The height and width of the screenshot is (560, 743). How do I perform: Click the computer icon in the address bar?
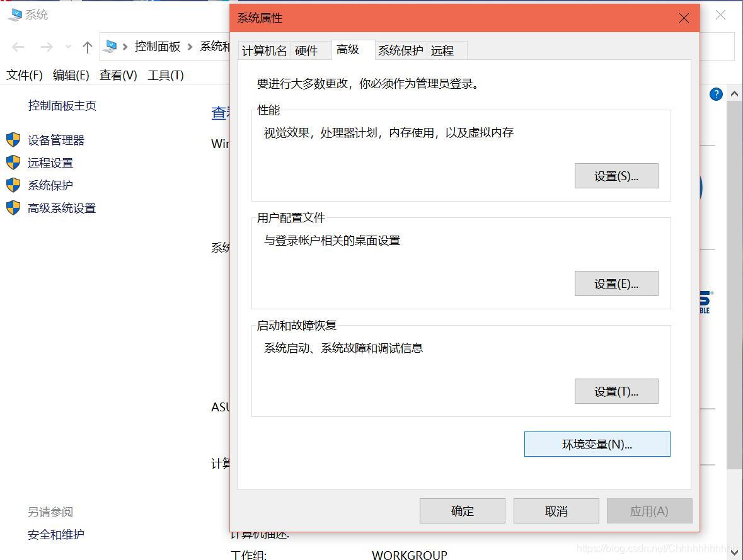[x=111, y=46]
